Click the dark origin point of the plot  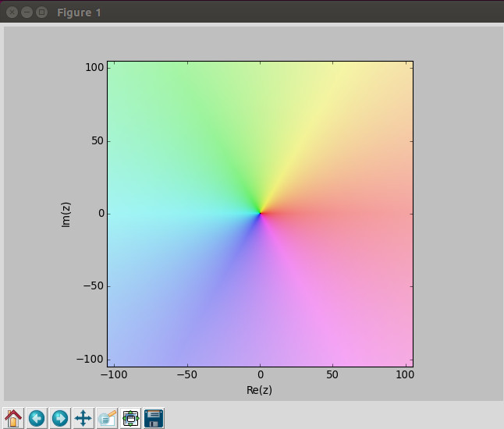[x=260, y=213]
